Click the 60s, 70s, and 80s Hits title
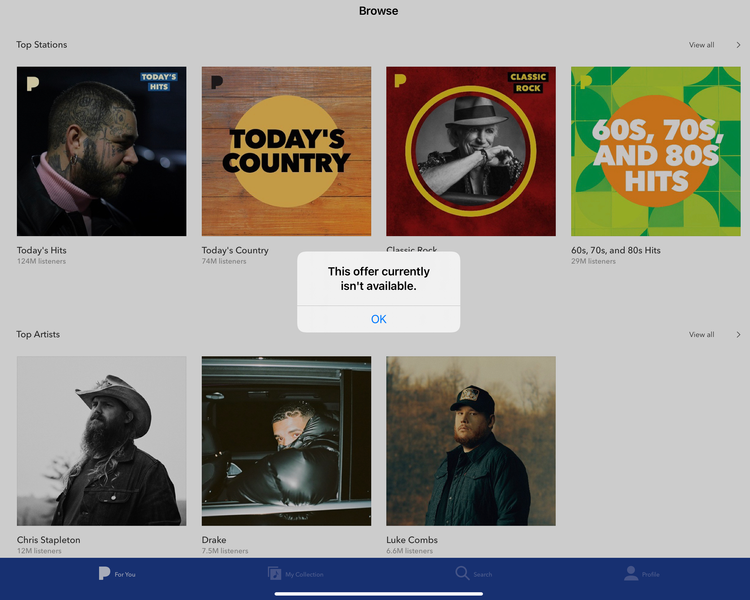 click(x=616, y=250)
